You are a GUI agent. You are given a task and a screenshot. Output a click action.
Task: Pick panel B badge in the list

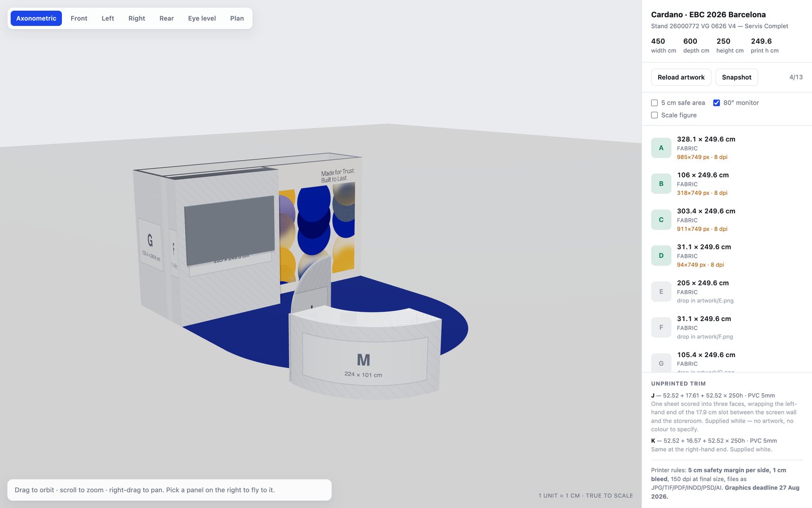[661, 184]
